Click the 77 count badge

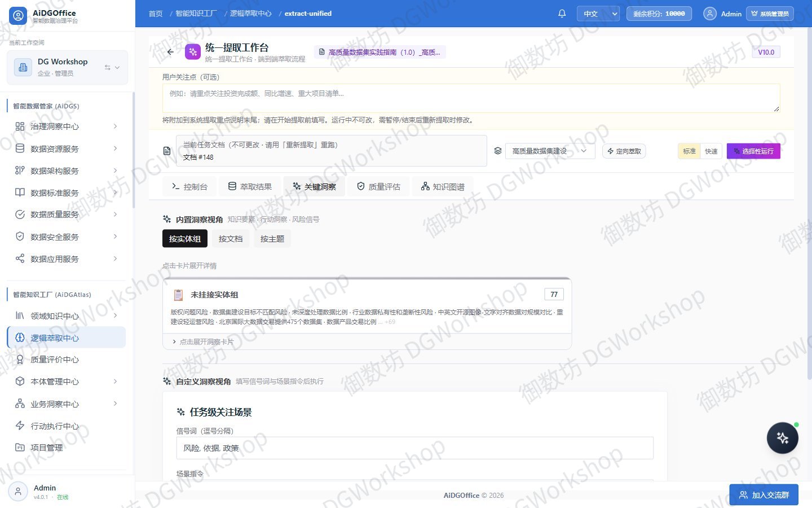point(554,295)
